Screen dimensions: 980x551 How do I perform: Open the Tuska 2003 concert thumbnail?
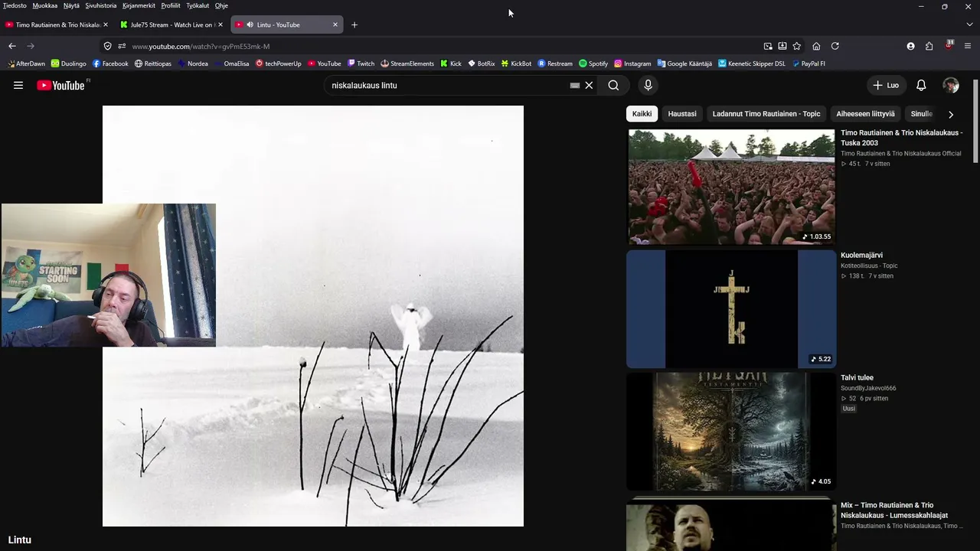[x=731, y=187]
